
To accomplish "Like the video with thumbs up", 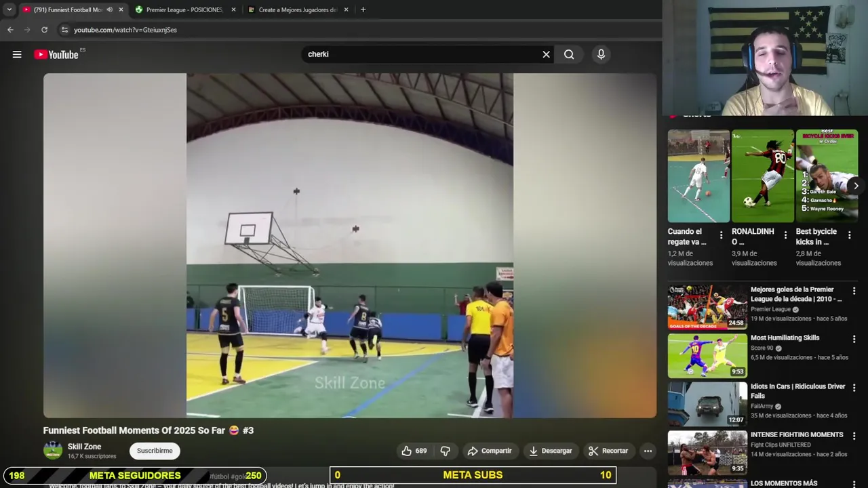I will click(414, 451).
